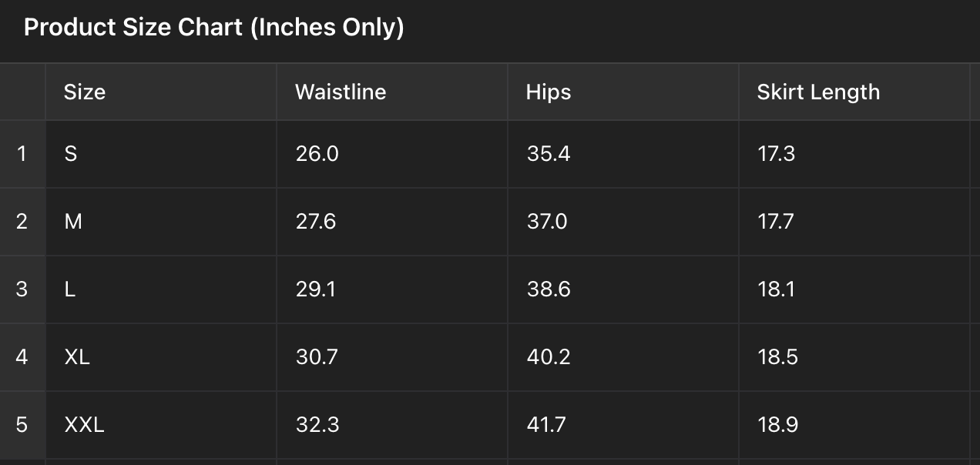Click hips value 41.7
The width and height of the screenshot is (980, 465).
pyautogui.click(x=546, y=425)
